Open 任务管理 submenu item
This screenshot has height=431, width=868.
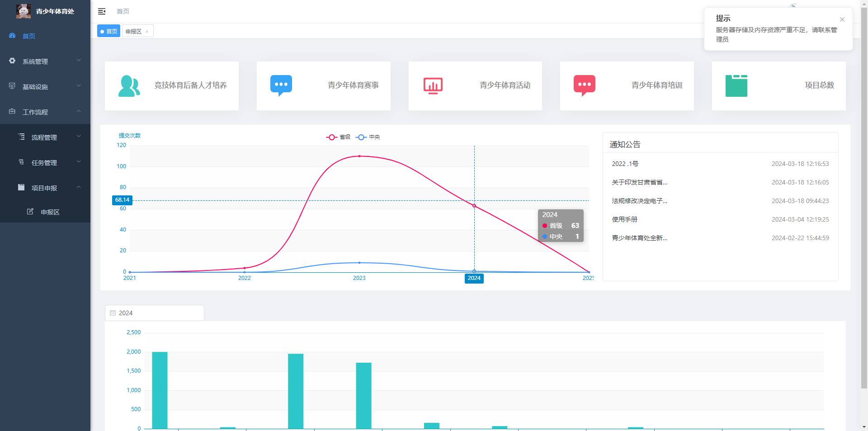(x=45, y=162)
